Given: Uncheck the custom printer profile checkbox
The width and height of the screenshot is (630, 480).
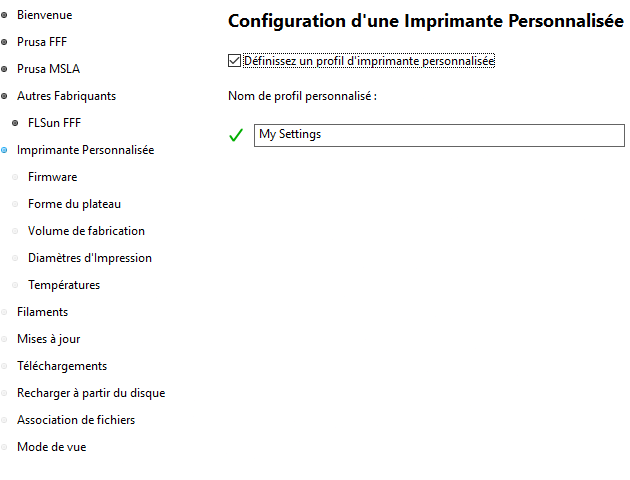Looking at the screenshot, I should coord(234,61).
